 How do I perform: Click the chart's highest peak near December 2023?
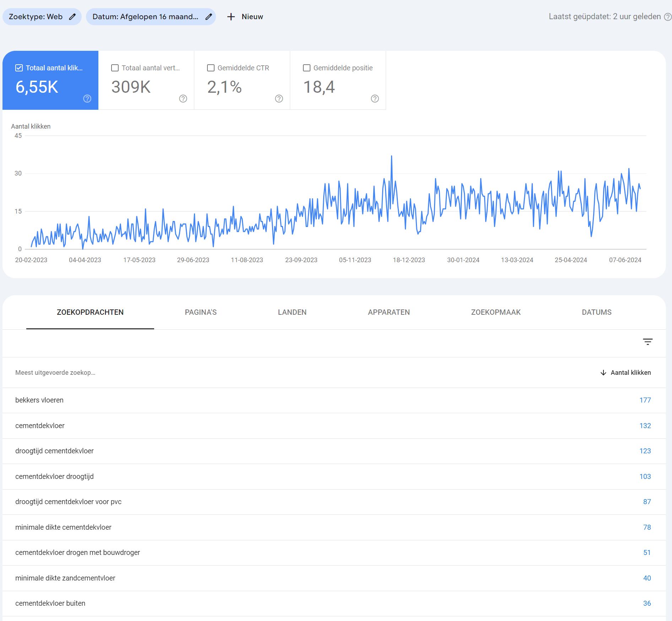(x=391, y=156)
